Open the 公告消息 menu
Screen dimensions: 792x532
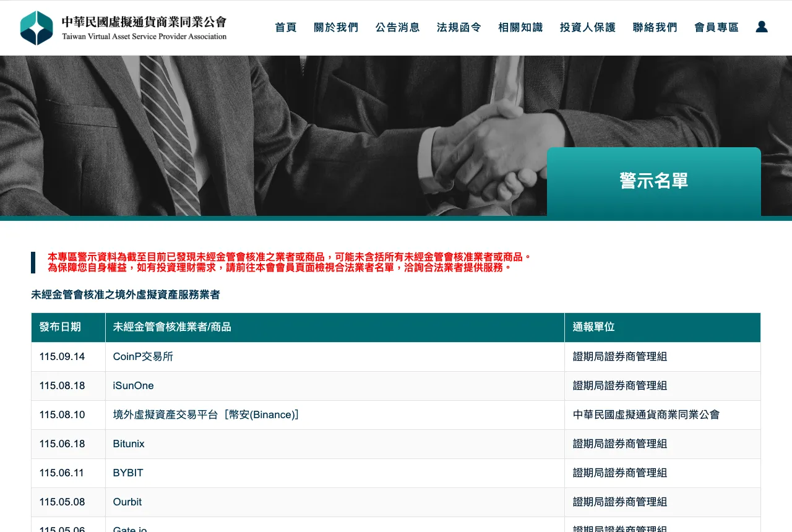coord(398,27)
